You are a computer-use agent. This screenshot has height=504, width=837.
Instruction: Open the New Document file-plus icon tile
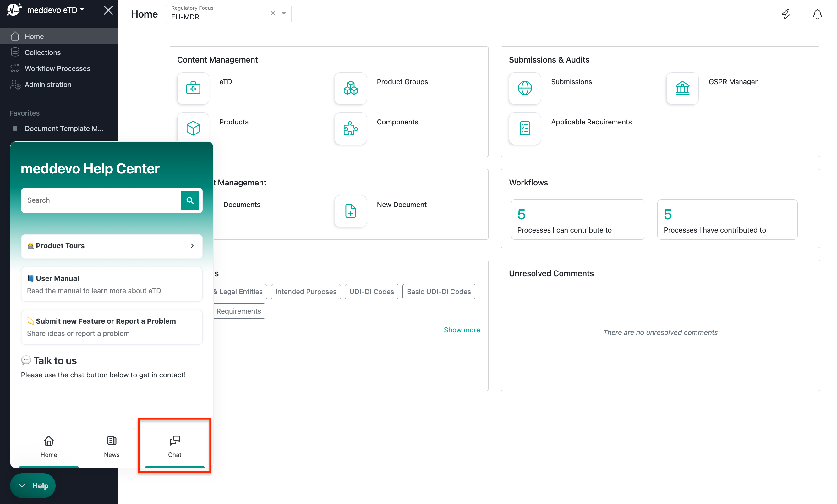tap(350, 211)
